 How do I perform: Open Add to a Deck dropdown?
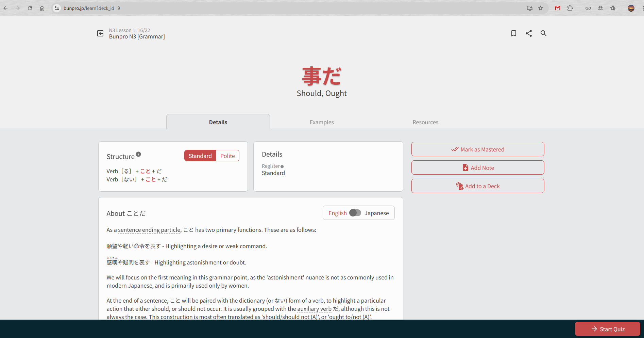pyautogui.click(x=477, y=186)
